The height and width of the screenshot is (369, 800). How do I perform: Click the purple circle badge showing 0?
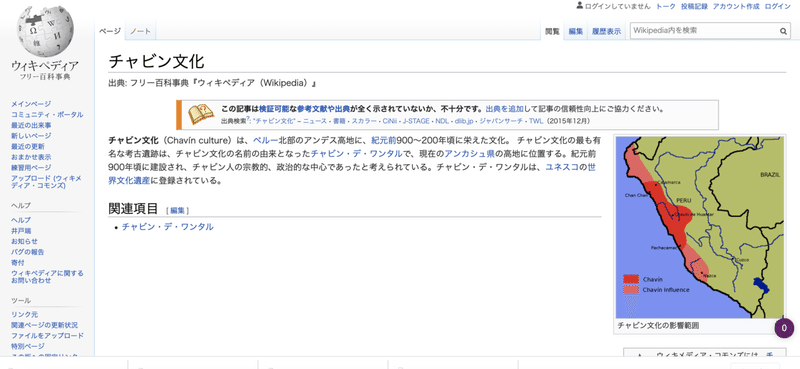pyautogui.click(x=784, y=328)
